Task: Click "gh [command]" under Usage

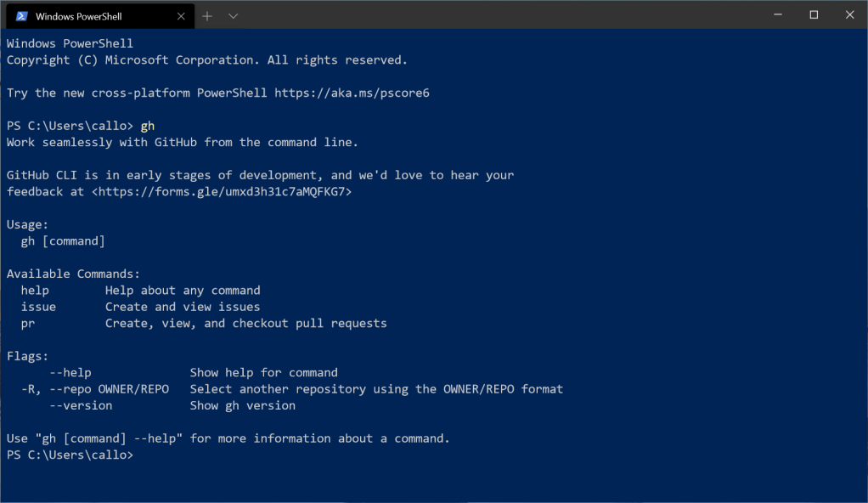Action: (63, 241)
